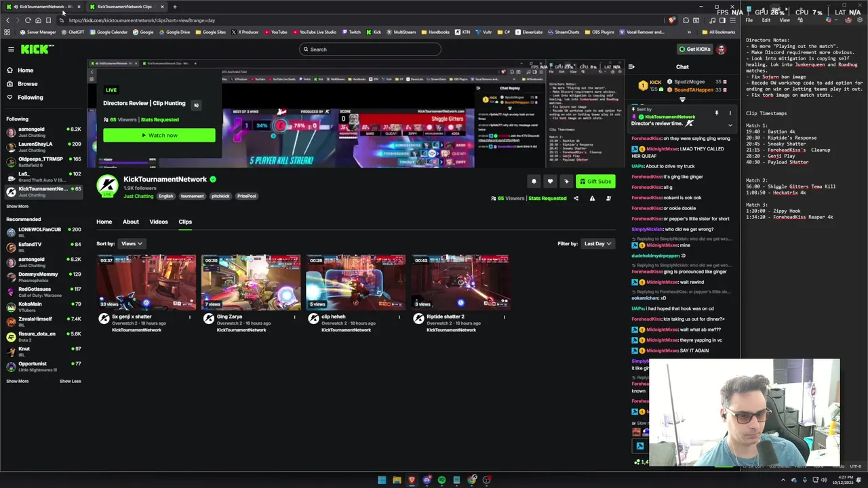This screenshot has height=488, width=868.
Task: Click Show More under Following list
Action: tap(18, 206)
